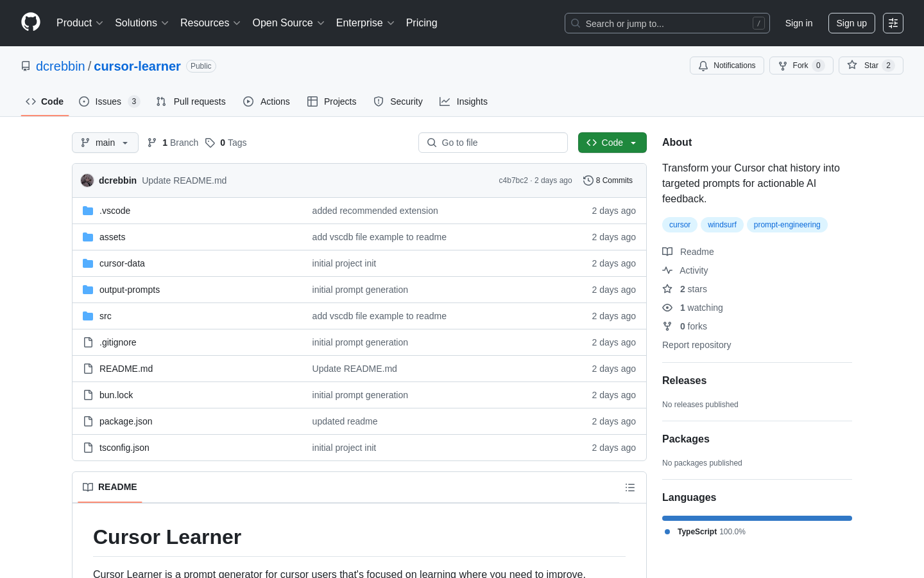Open the bun.lock file
The image size is (924, 578).
(x=116, y=395)
